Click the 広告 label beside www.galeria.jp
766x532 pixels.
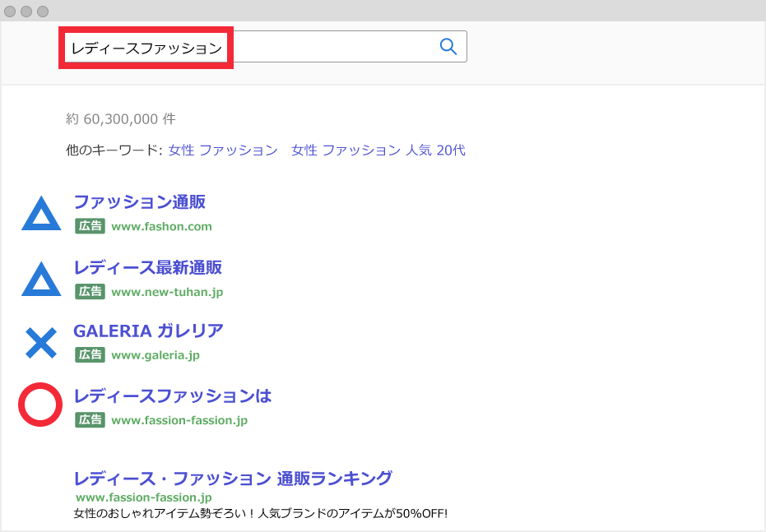[90, 356]
